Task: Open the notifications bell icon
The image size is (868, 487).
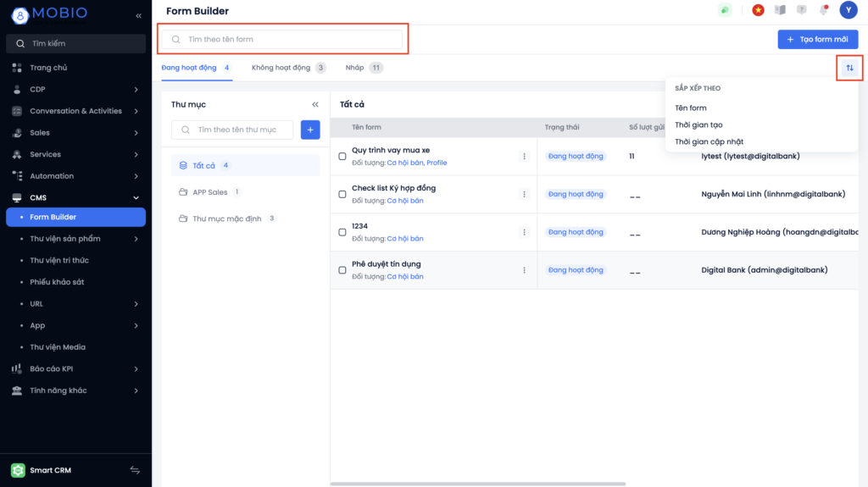Action: [x=823, y=10]
